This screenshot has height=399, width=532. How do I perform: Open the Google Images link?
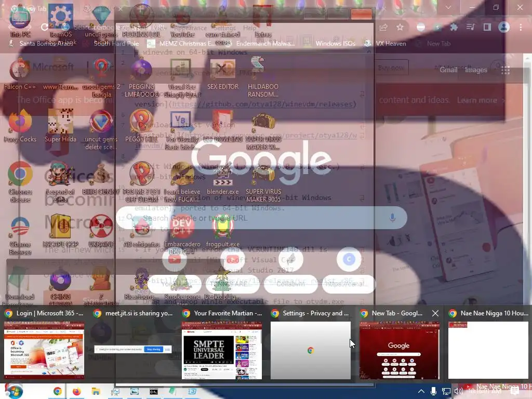(x=476, y=70)
